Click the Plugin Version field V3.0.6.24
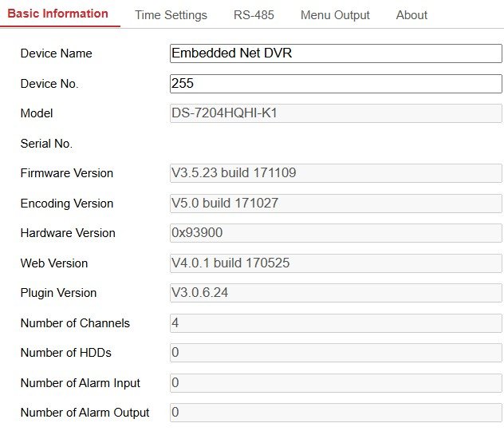The image size is (504, 435). 336,293
